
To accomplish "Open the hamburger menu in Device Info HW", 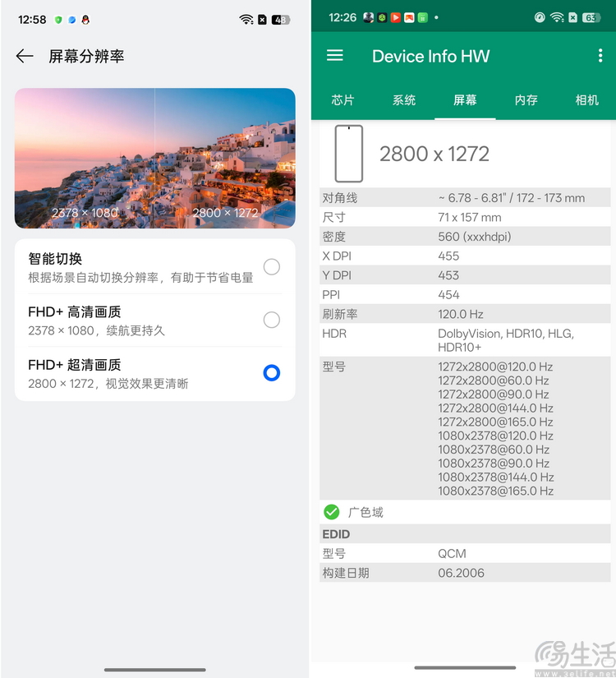I will coord(334,55).
